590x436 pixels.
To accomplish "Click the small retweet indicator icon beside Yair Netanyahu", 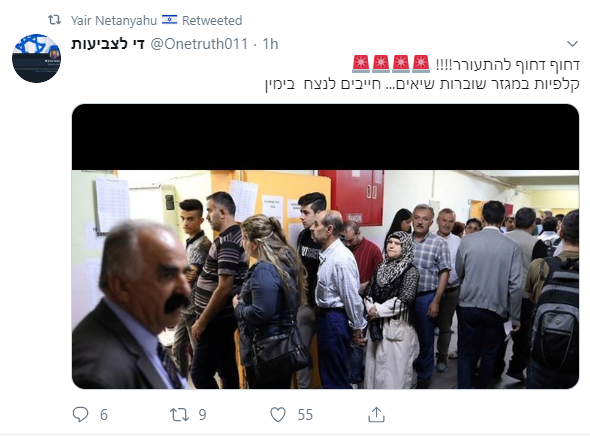I will point(55,20).
